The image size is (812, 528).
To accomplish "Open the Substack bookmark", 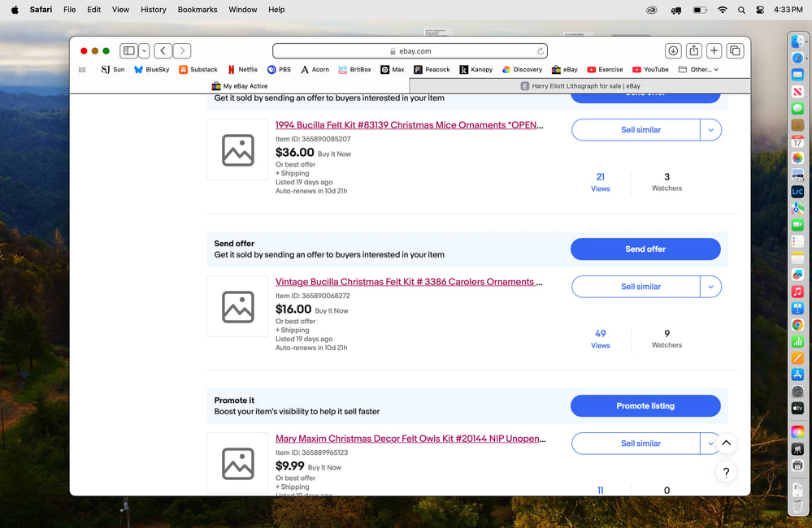I will pos(198,69).
